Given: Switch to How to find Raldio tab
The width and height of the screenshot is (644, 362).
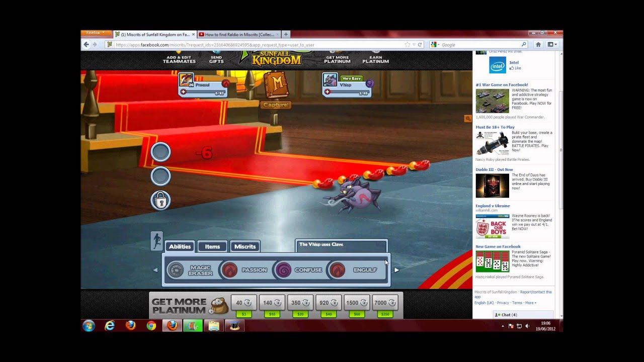Looking at the screenshot, I should click(239, 35).
